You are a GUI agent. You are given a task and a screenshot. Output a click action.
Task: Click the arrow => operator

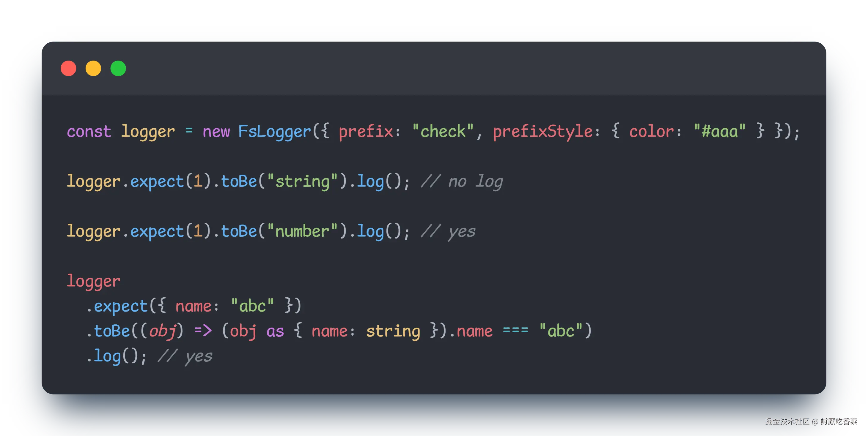[x=203, y=330]
